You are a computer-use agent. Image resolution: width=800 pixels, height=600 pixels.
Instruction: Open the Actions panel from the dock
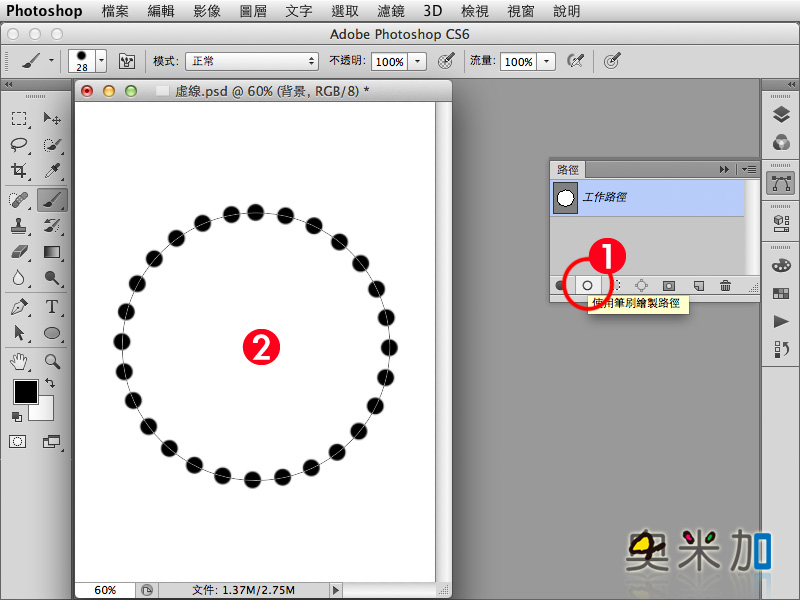point(781,321)
